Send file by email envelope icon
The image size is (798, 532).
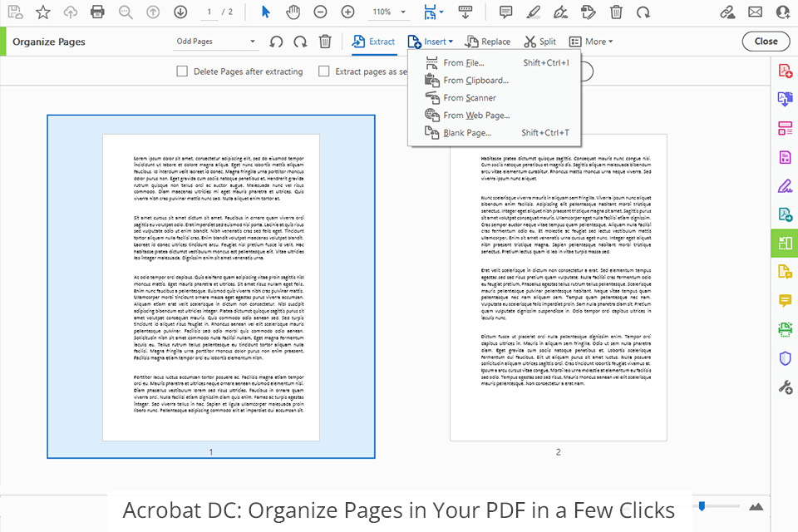point(756,12)
